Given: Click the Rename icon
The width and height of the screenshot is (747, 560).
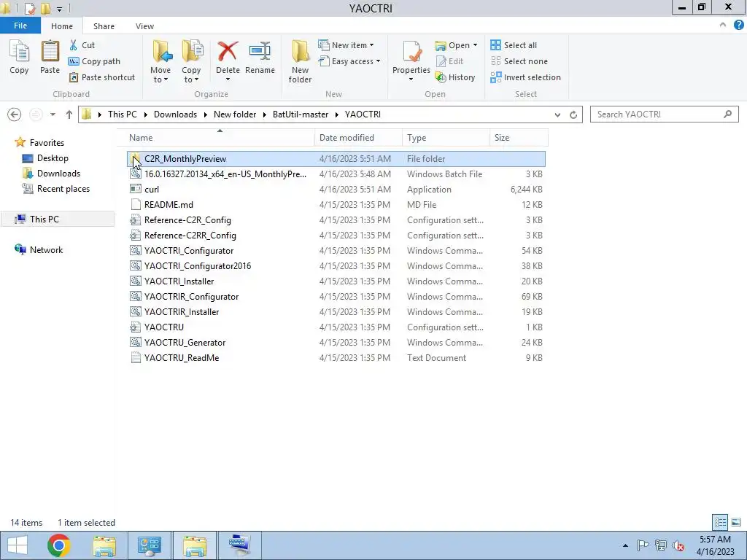Looking at the screenshot, I should (x=260, y=57).
